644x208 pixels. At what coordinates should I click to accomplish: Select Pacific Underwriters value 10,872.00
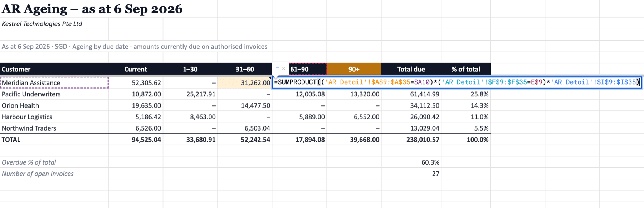[x=136, y=94]
